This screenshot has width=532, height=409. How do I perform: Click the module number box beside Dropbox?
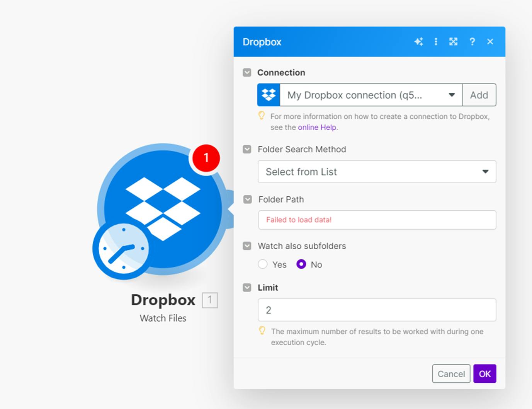coord(210,300)
